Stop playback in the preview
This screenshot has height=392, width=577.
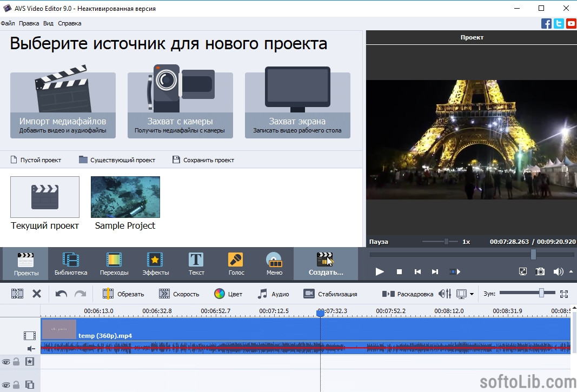coord(399,271)
